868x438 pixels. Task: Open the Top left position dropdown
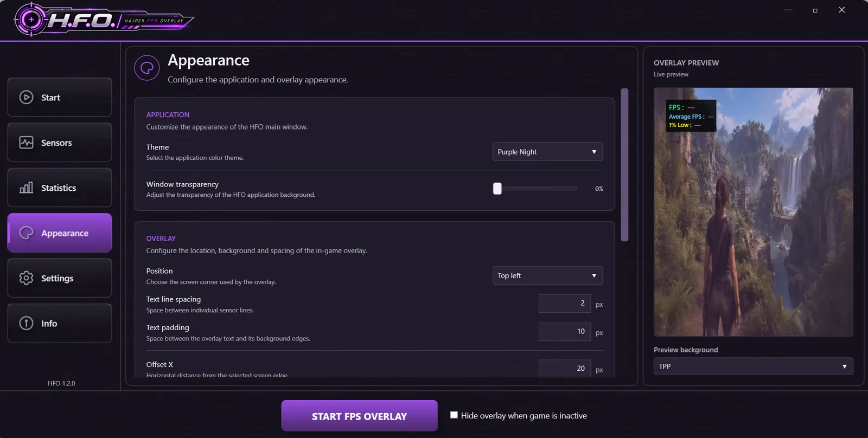(x=547, y=275)
